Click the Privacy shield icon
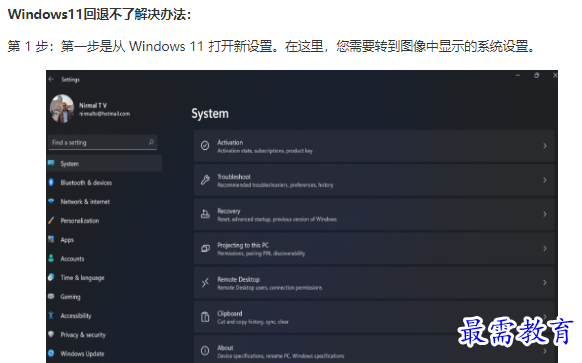The height and width of the screenshot is (363, 582). pyautogui.click(x=51, y=334)
